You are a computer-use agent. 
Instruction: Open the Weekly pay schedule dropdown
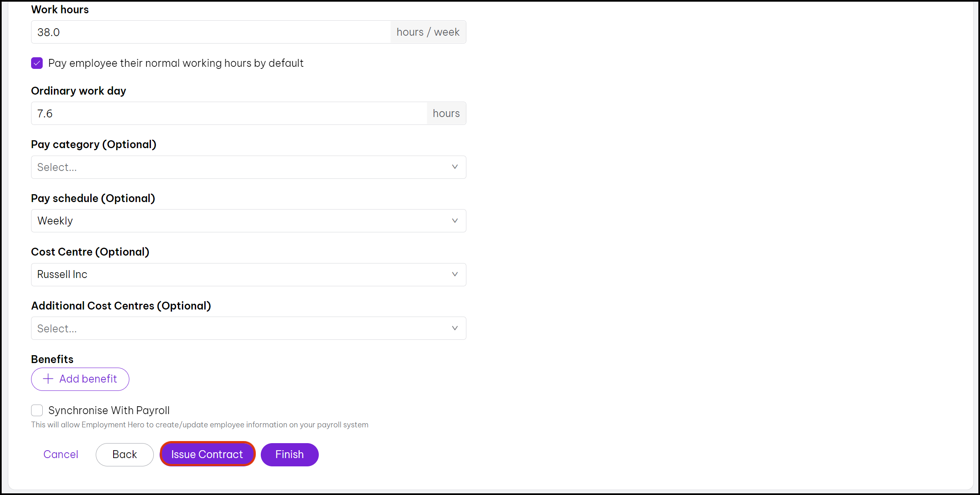[x=240, y=221]
